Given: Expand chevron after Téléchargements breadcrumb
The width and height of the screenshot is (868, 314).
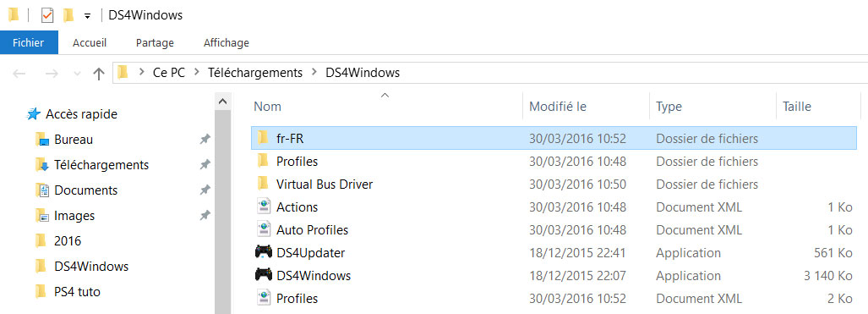Looking at the screenshot, I should [314, 73].
